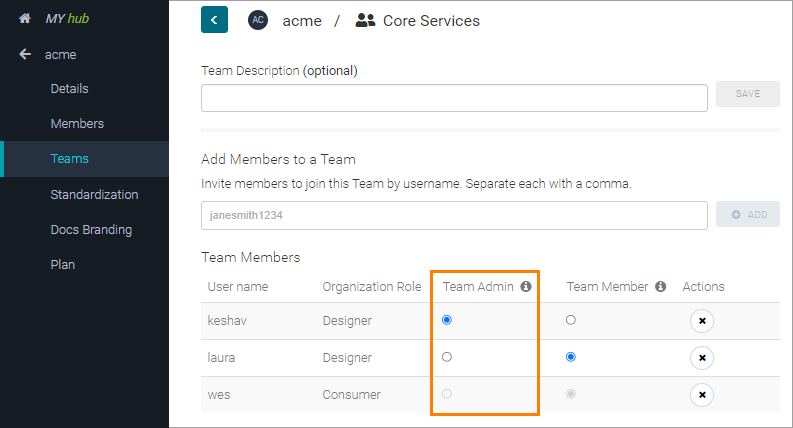Open the Standardization sidebar item
Viewport: 793px width, 428px height.
pos(94,195)
